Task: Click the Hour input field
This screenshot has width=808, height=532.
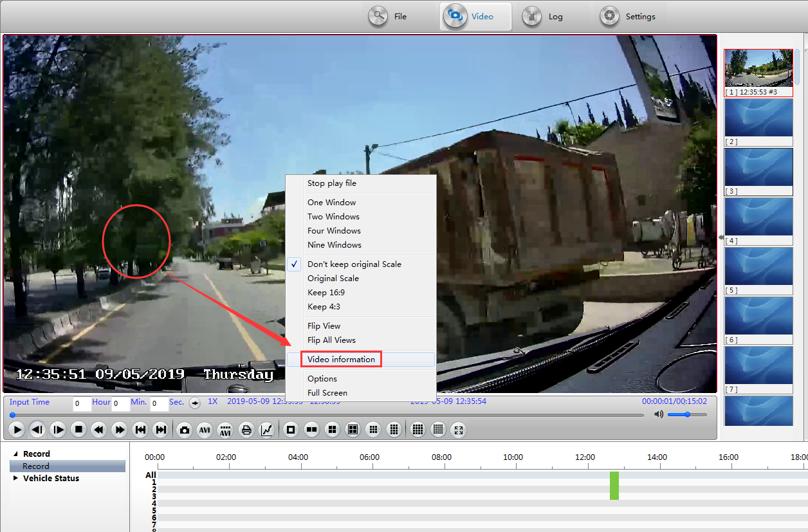Action: pyautogui.click(x=82, y=403)
